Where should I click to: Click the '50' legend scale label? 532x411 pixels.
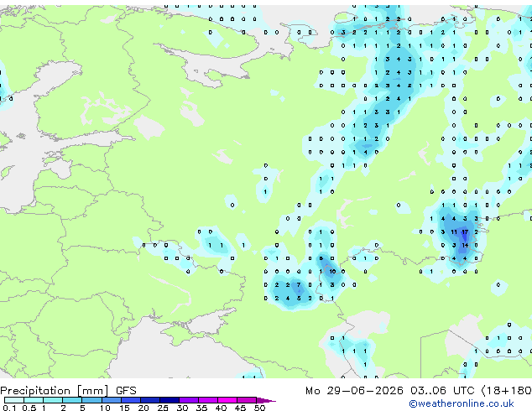(260, 408)
